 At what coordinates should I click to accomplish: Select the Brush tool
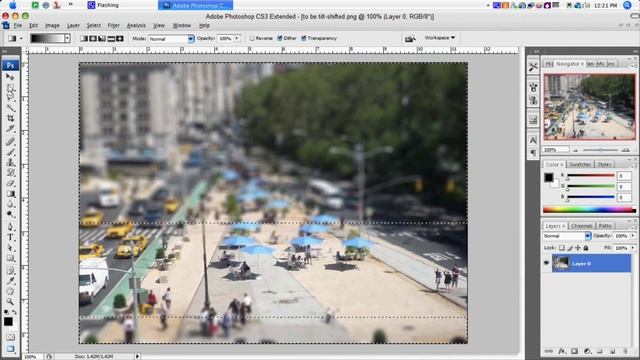coord(10,152)
